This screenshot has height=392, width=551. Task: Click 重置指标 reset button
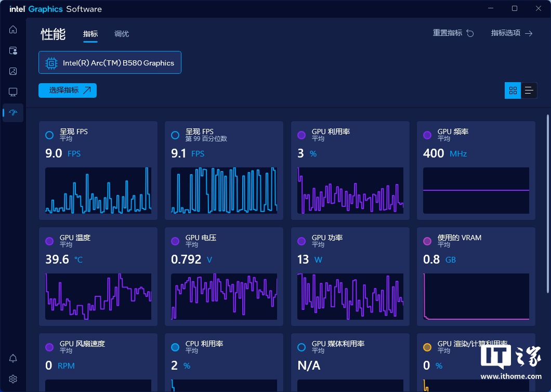(x=453, y=33)
